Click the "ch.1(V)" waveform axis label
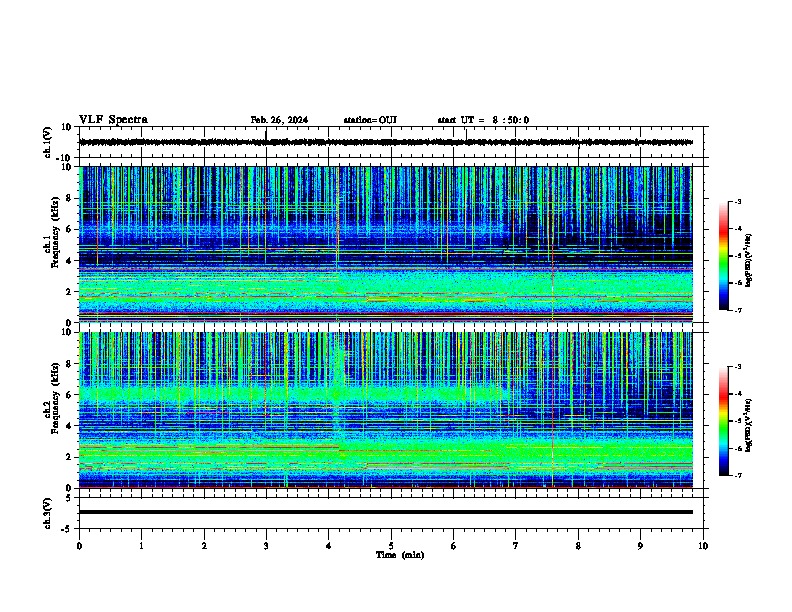 (47, 142)
